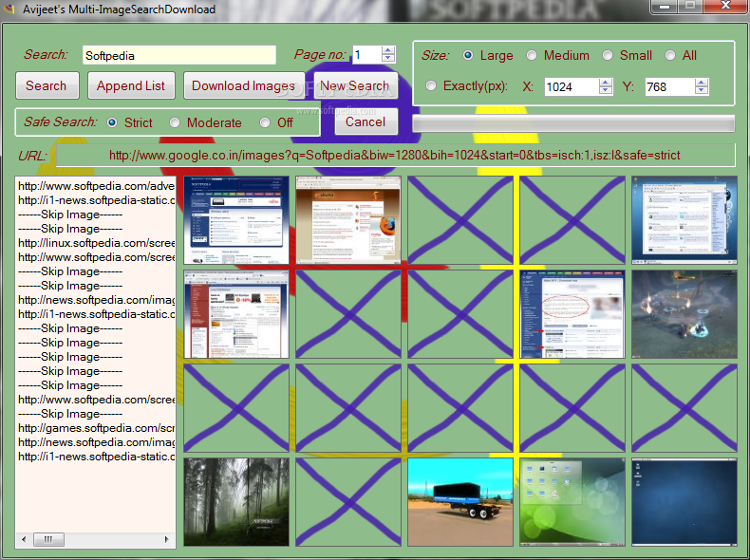Begin a New Search
This screenshot has width=750, height=560.
pyautogui.click(x=355, y=85)
